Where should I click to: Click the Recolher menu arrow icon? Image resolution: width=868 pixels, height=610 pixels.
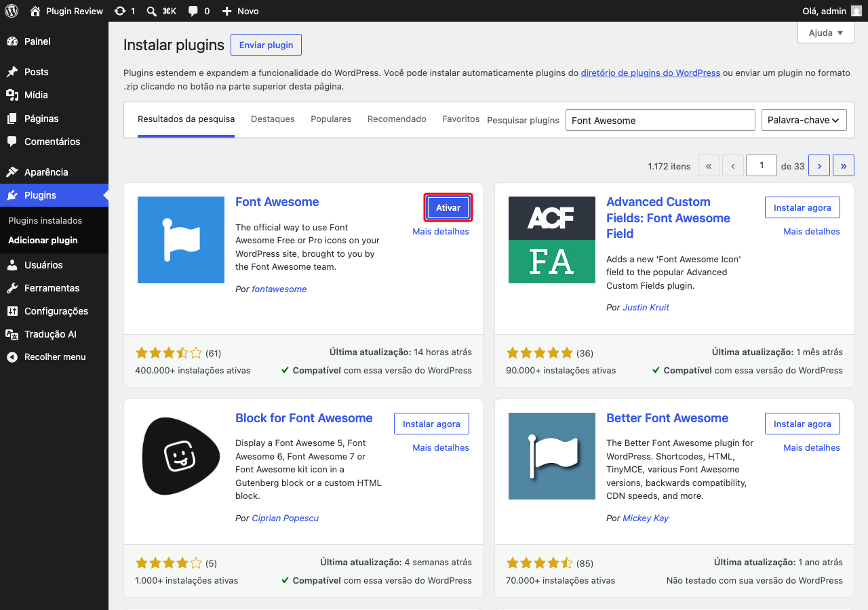click(x=12, y=357)
